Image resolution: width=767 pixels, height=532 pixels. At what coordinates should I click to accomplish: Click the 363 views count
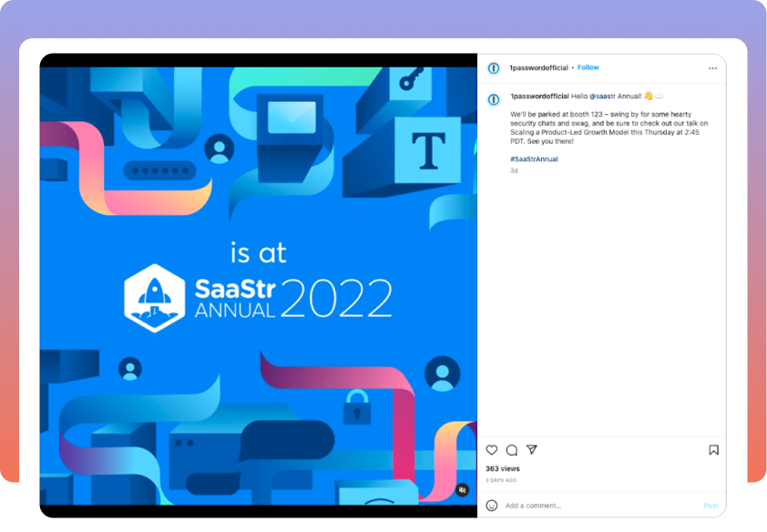pyautogui.click(x=503, y=468)
